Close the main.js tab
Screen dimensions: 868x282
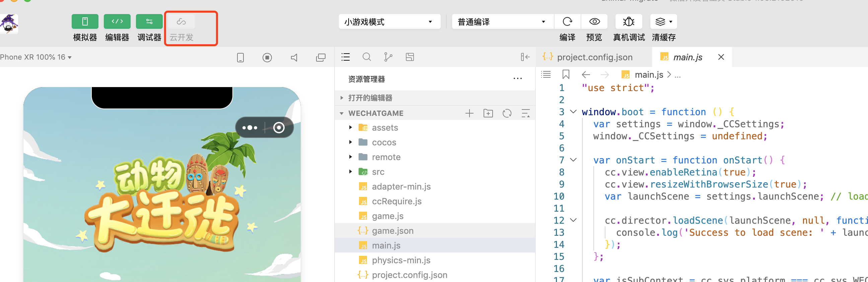(x=721, y=57)
